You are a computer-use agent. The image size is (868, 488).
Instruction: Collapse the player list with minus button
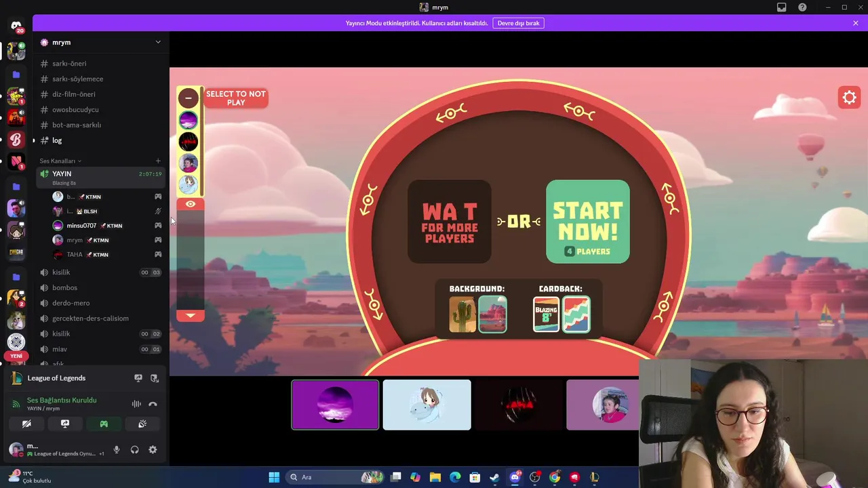pyautogui.click(x=189, y=98)
